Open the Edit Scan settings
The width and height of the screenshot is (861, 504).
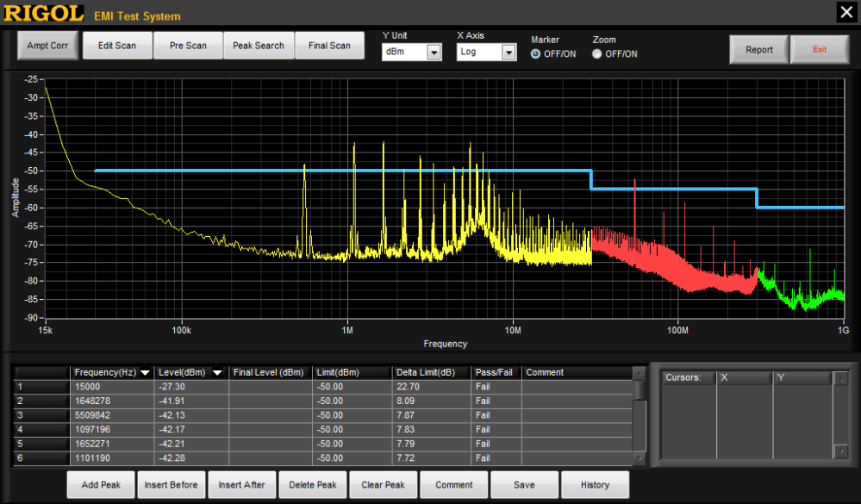click(x=117, y=46)
